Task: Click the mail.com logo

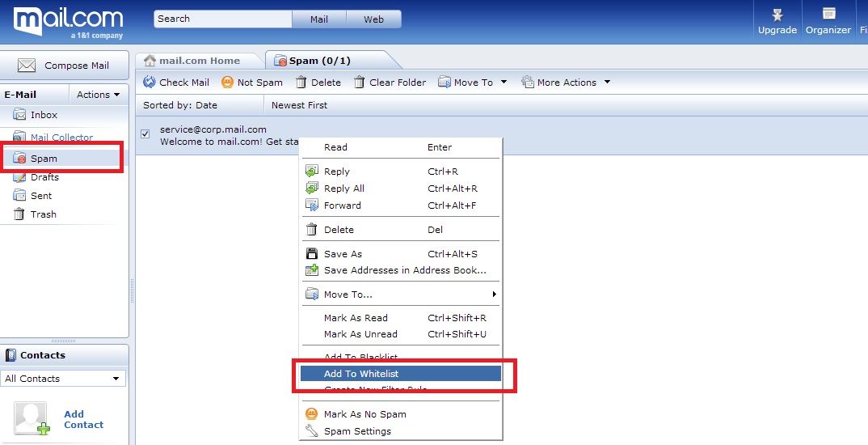Action: 68,22
